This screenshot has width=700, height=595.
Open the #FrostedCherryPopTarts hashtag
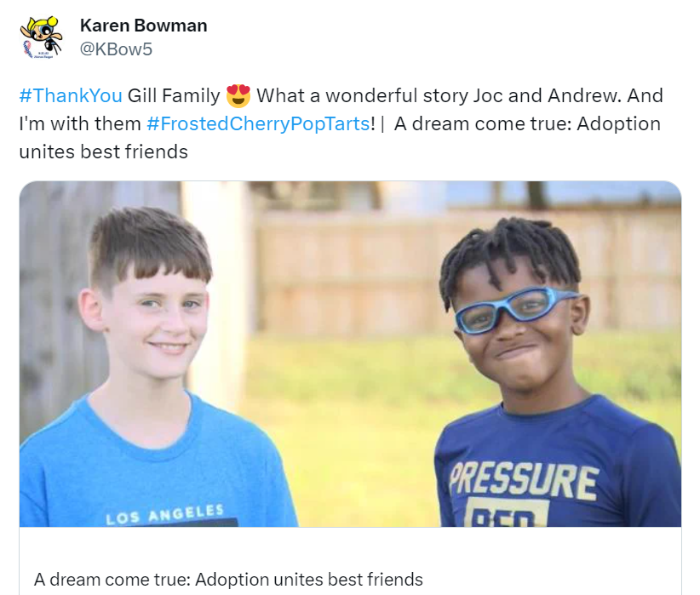259,123
